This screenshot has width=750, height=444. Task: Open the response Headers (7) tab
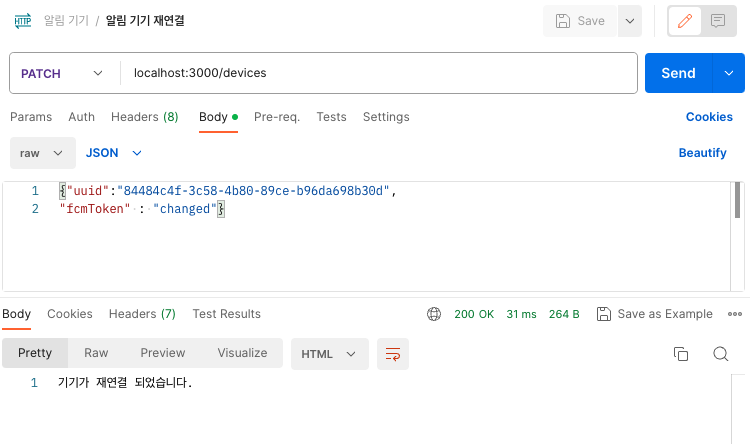(x=142, y=314)
